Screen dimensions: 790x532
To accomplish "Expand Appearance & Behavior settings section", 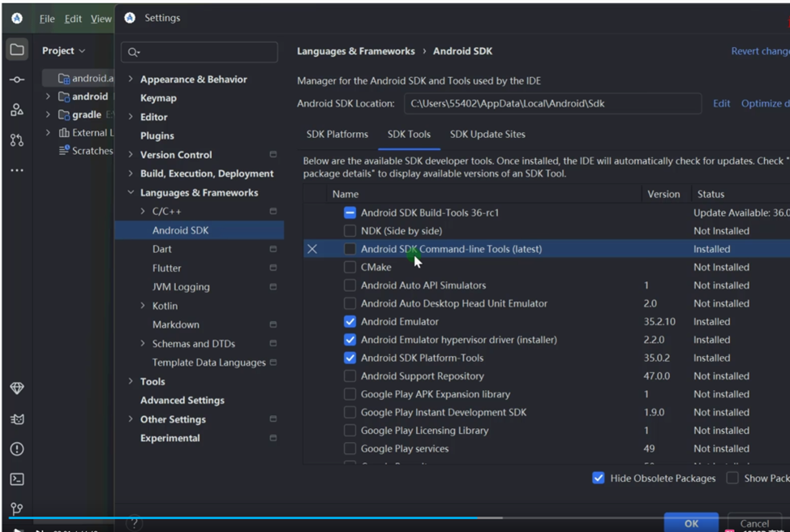I will [131, 79].
